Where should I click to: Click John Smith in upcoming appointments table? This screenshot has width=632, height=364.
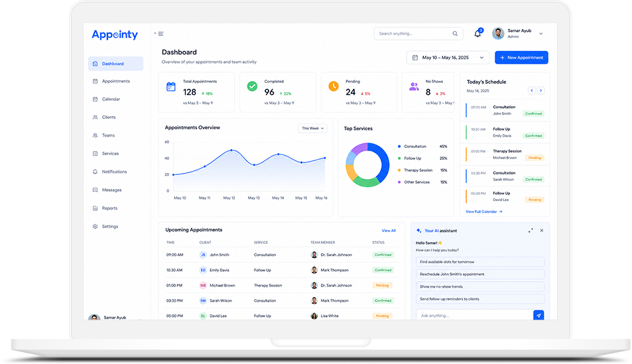[x=220, y=255]
